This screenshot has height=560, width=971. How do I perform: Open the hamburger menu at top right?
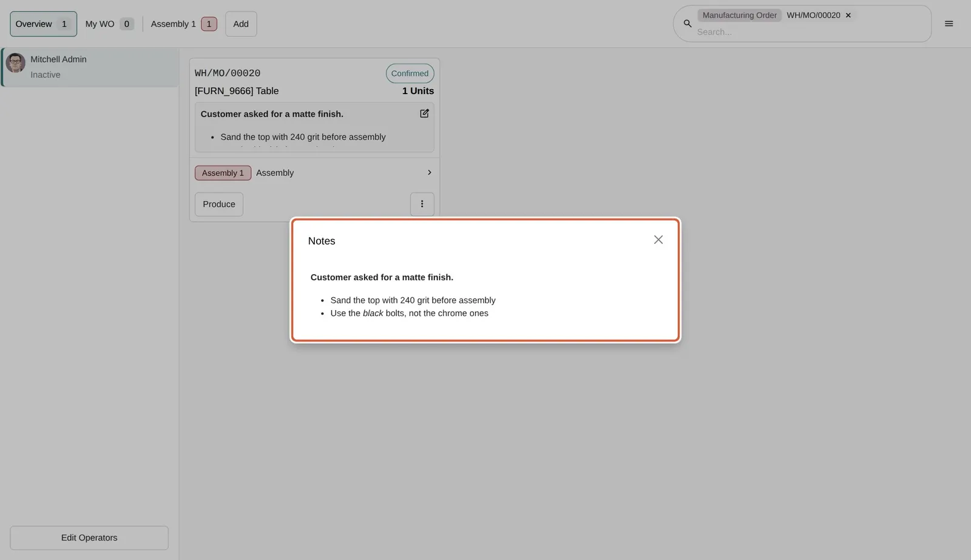[x=949, y=24]
